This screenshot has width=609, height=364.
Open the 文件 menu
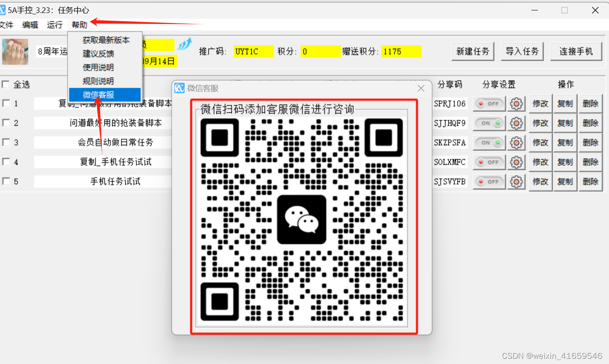(x=6, y=25)
